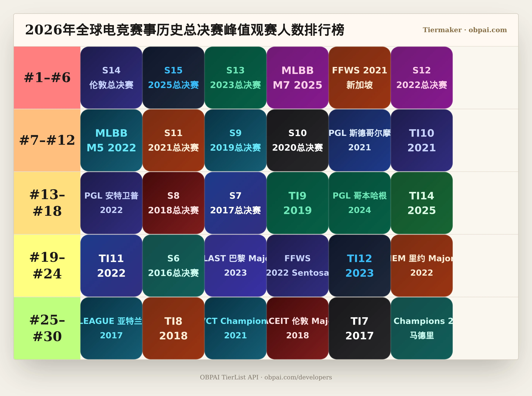Pick the S8 2018总决赛 tile
The image size is (532, 396).
pyautogui.click(x=173, y=203)
